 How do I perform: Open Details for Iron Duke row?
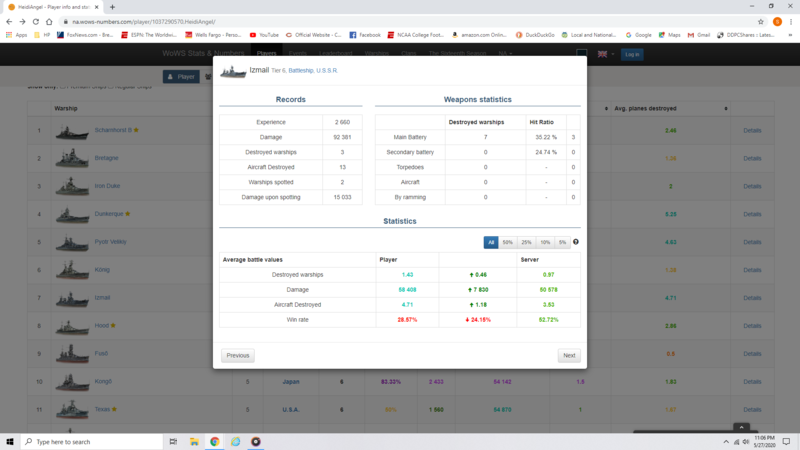(x=752, y=186)
